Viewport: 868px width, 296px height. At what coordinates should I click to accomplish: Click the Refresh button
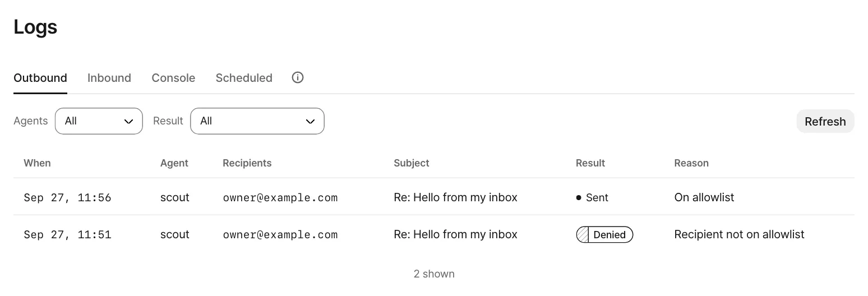point(825,121)
